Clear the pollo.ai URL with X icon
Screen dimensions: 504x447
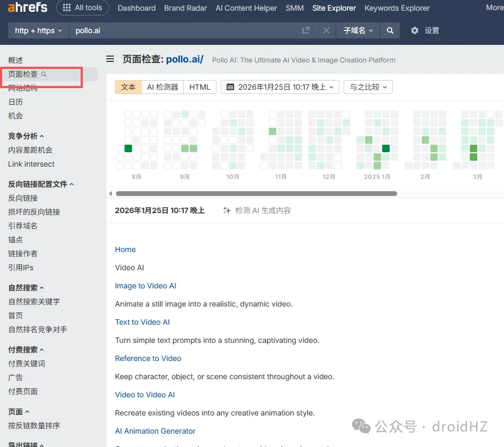click(x=327, y=30)
